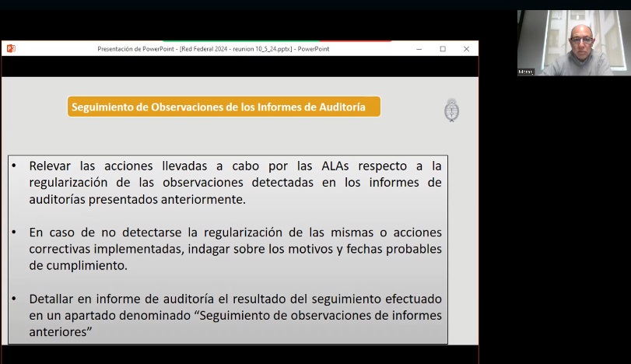The image size is (631, 364).
Task: Click the participant name label on video
Action: (x=525, y=72)
